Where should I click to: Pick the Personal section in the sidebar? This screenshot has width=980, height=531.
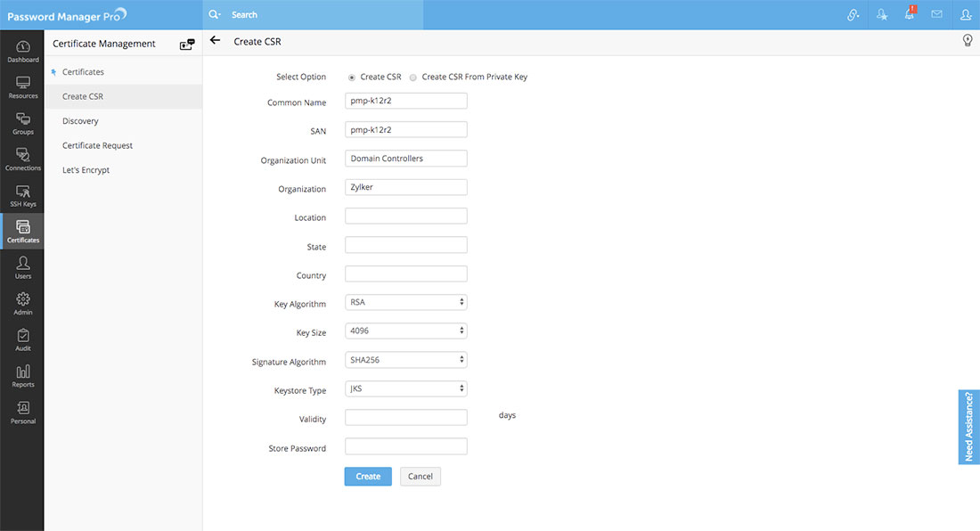point(22,413)
